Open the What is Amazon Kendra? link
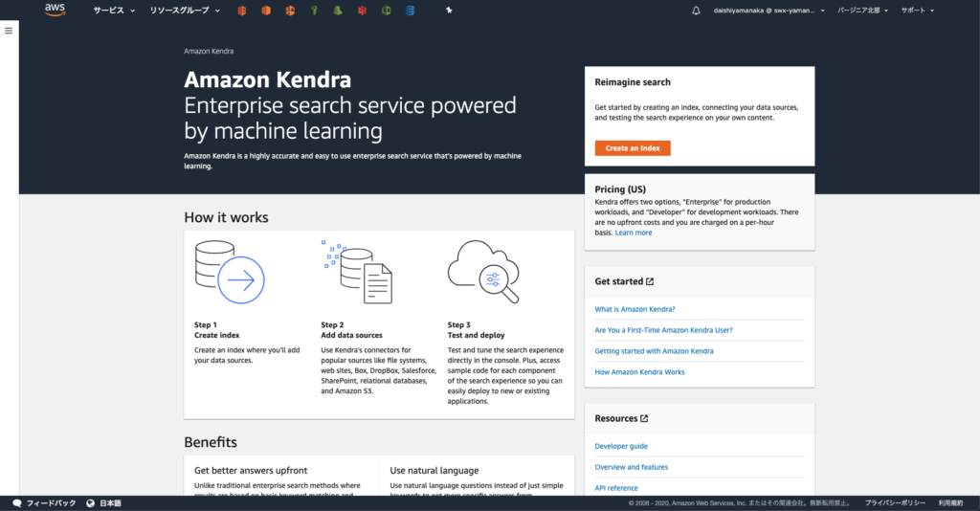The height and width of the screenshot is (511, 980). pos(635,309)
